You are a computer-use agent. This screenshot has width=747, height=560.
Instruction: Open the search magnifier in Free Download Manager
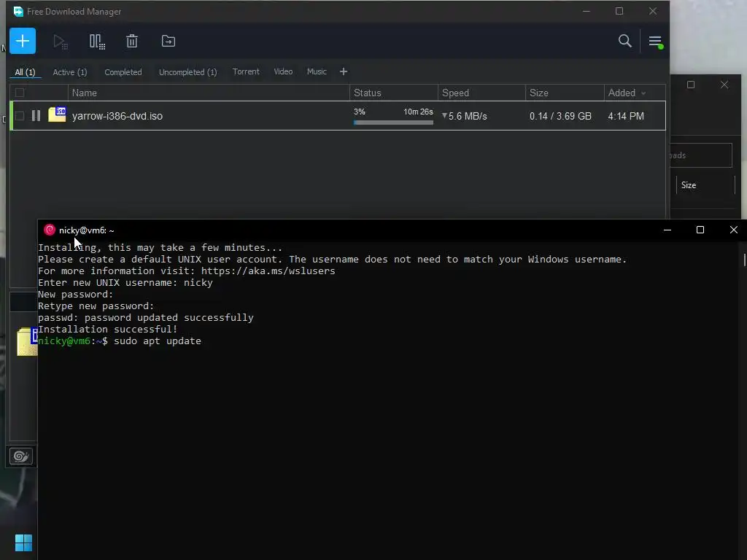click(625, 41)
